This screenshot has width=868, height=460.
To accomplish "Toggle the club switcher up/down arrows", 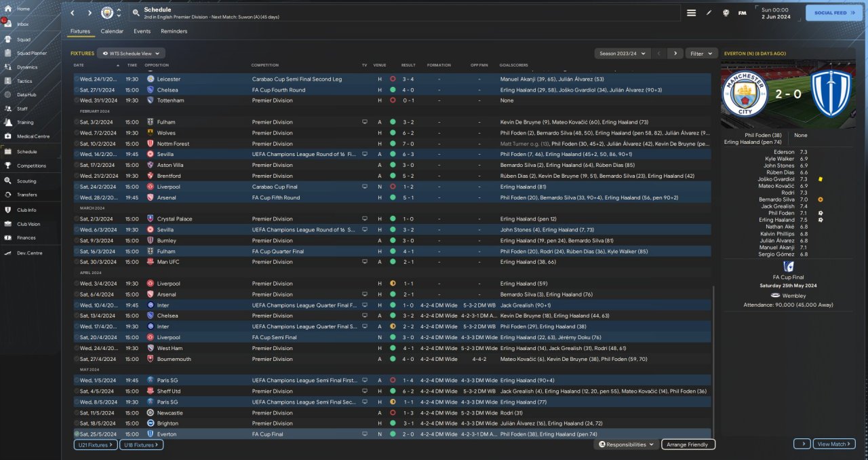I will [119, 13].
